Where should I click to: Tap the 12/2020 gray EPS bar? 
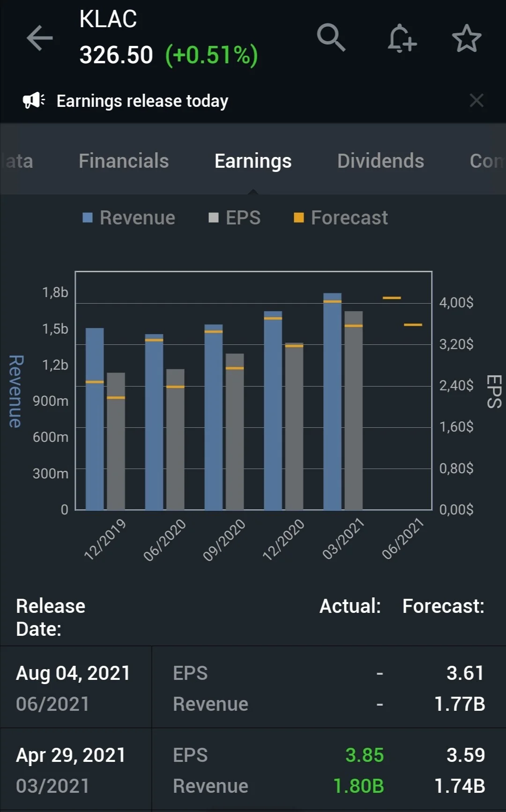pos(294,426)
